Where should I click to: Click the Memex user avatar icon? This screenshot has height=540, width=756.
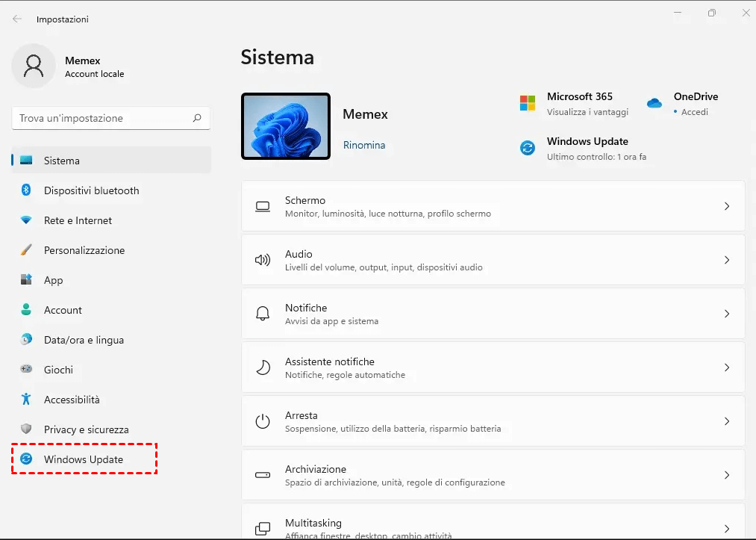[x=34, y=66]
